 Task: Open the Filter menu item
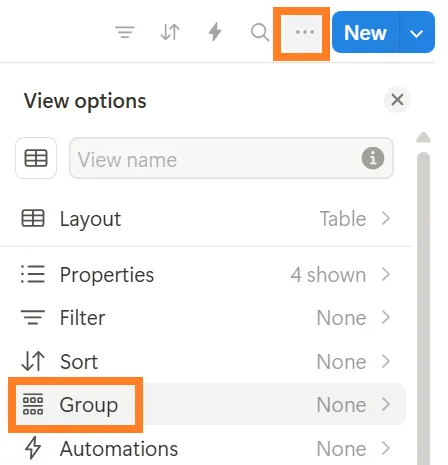[x=206, y=317]
